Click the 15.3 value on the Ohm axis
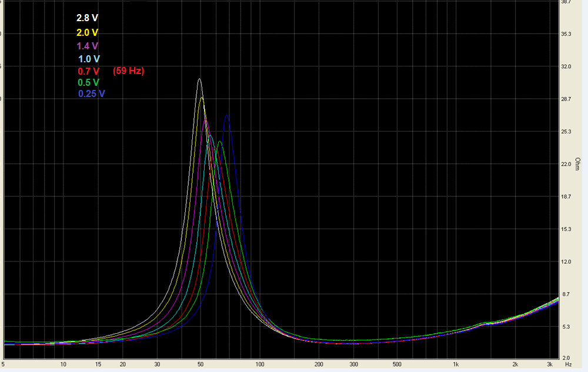The height and width of the screenshot is (372, 588). point(566,229)
